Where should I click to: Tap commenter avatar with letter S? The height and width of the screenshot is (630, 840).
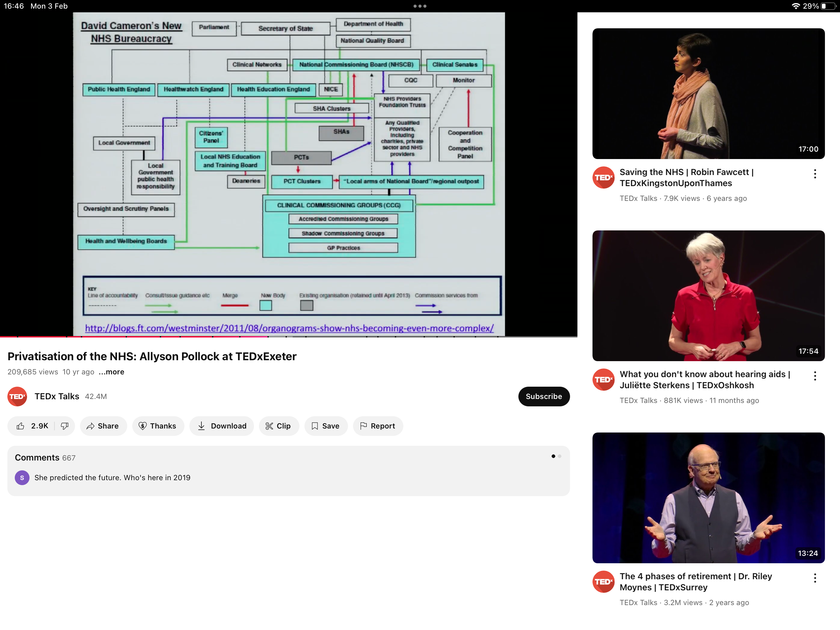tap(22, 478)
